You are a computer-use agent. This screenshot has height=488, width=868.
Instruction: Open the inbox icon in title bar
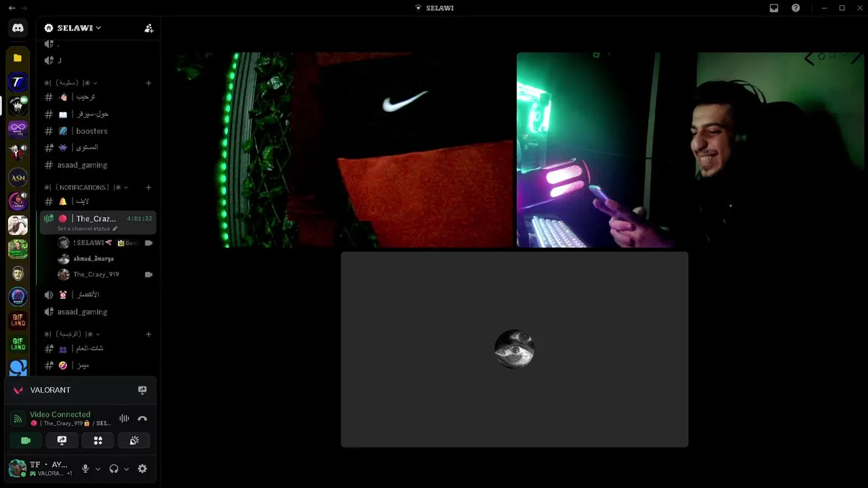pyautogui.click(x=774, y=8)
